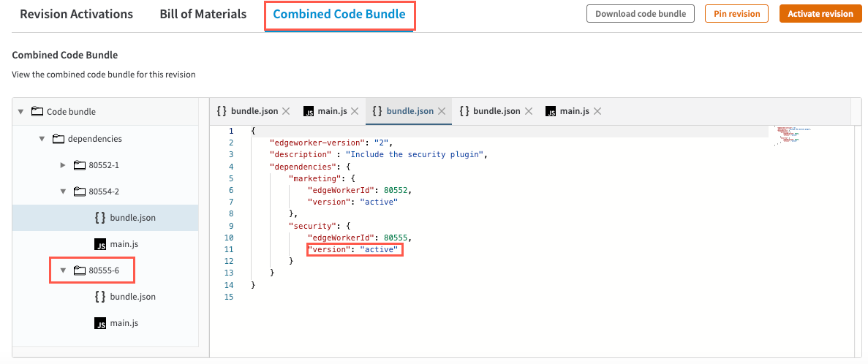Viewport: 868px width, 364px height.
Task: Collapse the 80554-2 folder arrow
Action: (x=63, y=192)
